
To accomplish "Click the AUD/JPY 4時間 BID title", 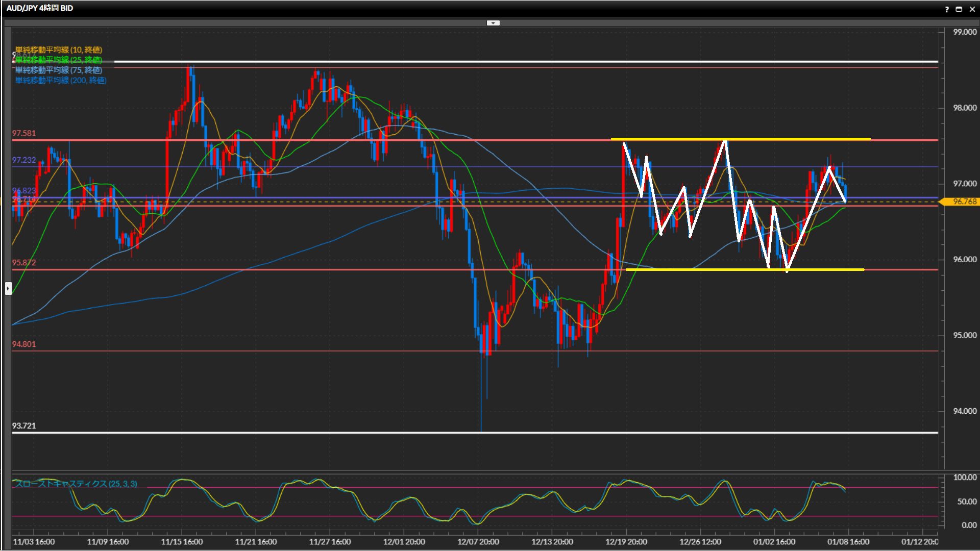I will (40, 8).
